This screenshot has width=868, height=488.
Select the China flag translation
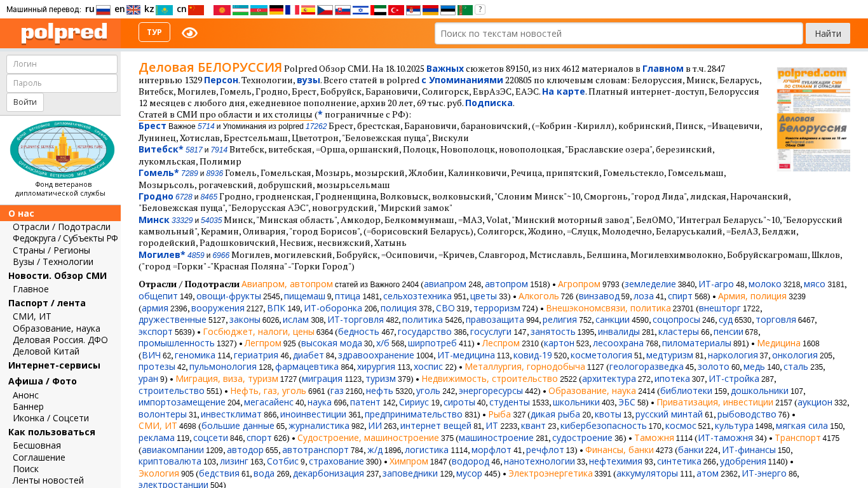coord(196,10)
